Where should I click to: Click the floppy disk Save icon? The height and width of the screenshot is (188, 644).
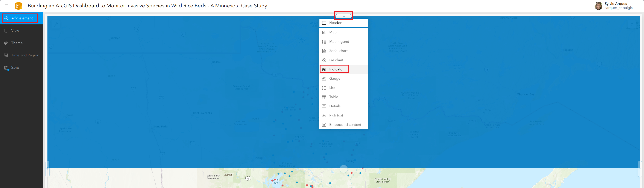pyautogui.click(x=6, y=68)
